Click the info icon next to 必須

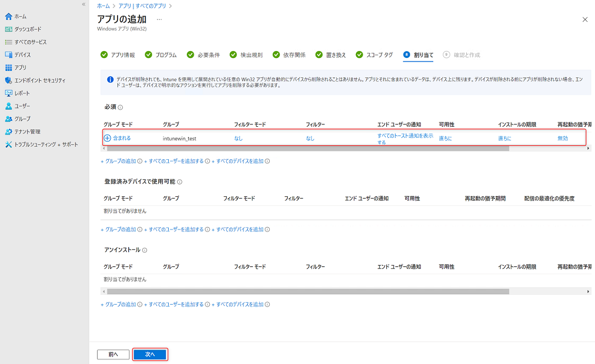(120, 108)
